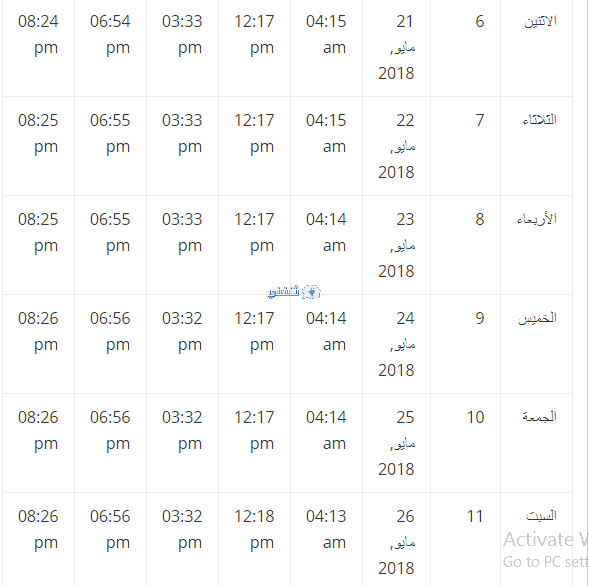Click the watermark logo in table center
The image size is (589, 586).
coord(294,292)
